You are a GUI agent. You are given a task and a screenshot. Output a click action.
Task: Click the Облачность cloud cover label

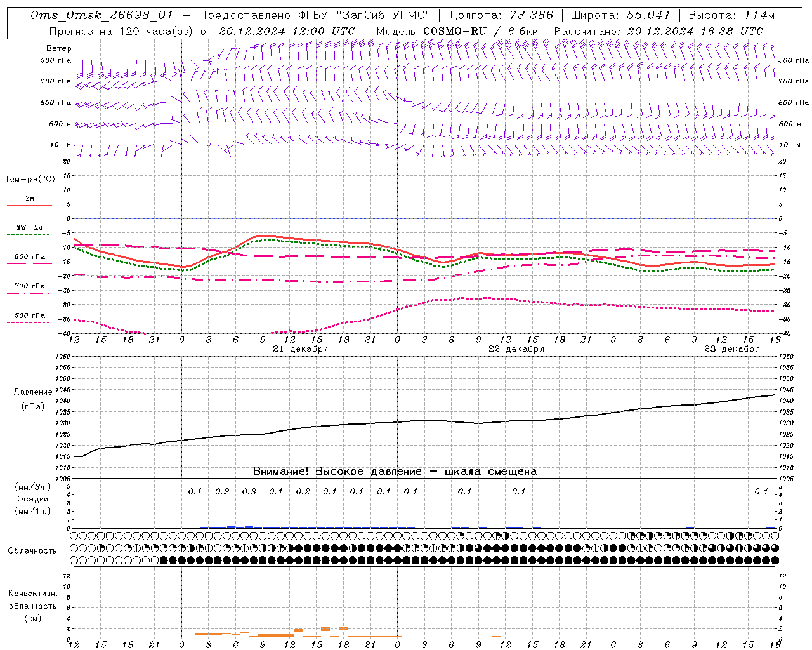coord(32,551)
